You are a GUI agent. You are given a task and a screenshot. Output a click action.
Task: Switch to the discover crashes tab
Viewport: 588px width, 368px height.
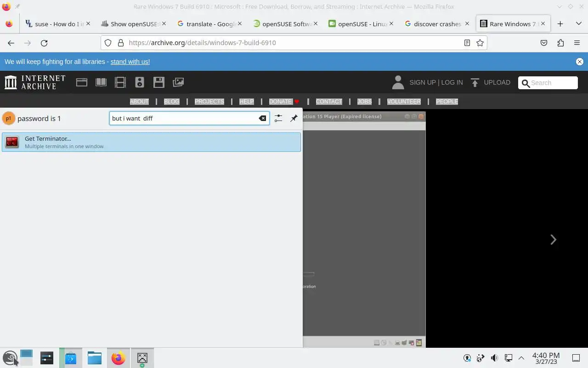437,24
